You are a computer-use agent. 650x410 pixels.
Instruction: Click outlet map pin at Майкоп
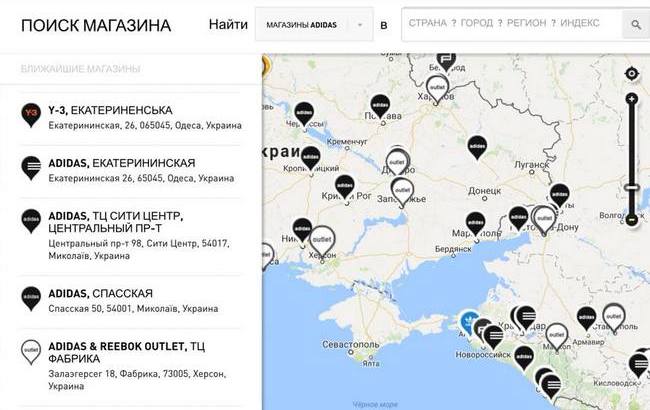[556, 337]
